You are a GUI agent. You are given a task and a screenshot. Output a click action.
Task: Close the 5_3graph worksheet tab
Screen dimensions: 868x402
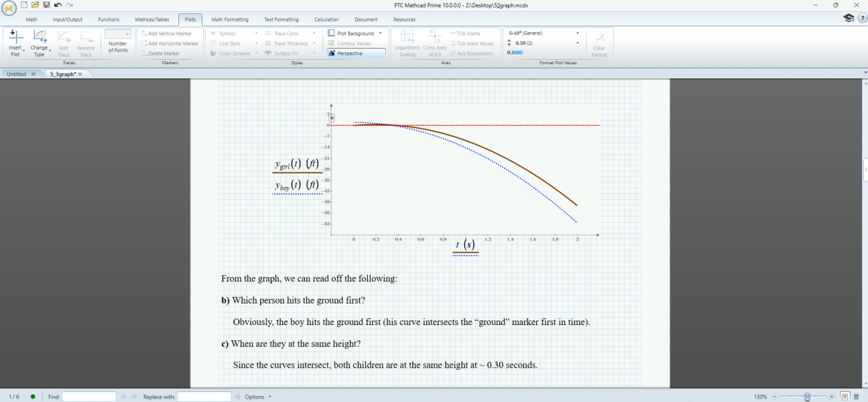click(x=80, y=74)
